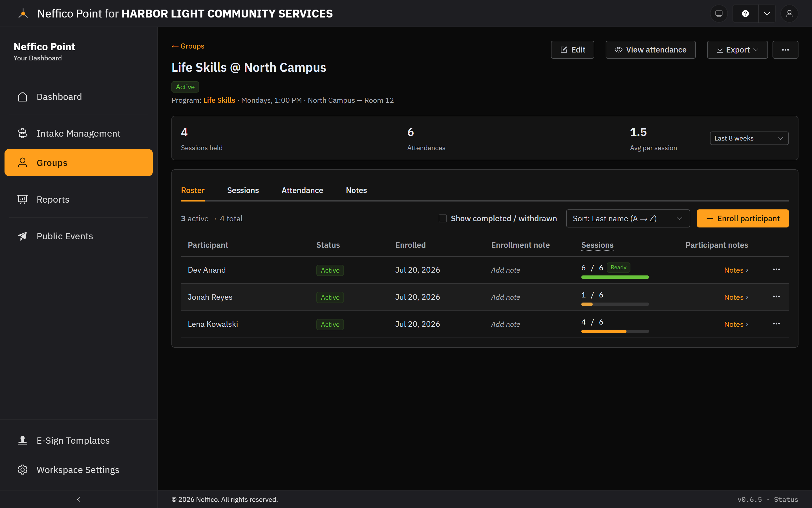Screen dimensions: 812x508
Task: Click View attendance button
Action: click(x=650, y=50)
